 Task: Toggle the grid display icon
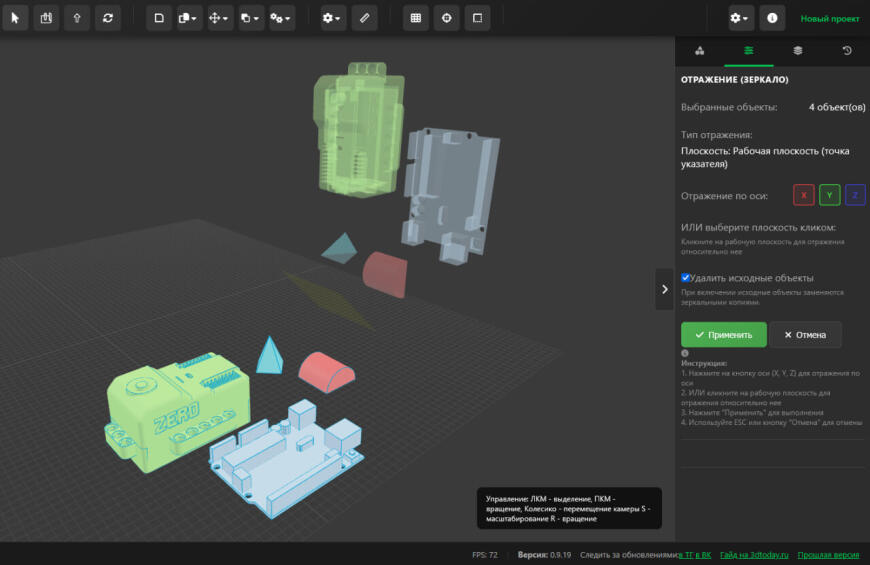click(x=416, y=18)
